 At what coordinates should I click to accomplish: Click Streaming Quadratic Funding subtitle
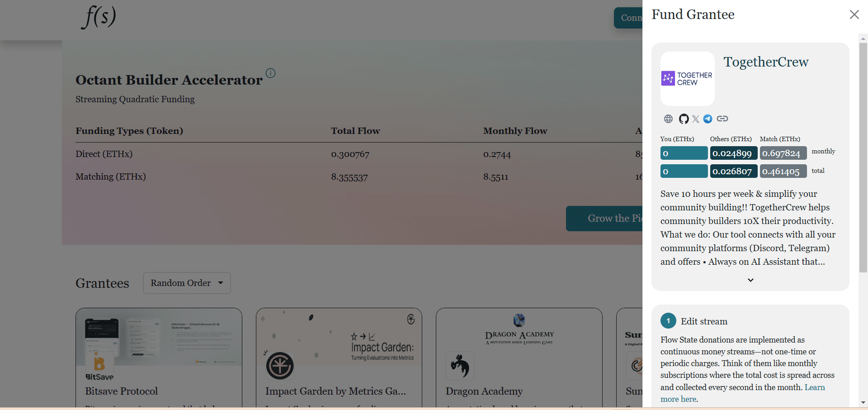click(135, 99)
